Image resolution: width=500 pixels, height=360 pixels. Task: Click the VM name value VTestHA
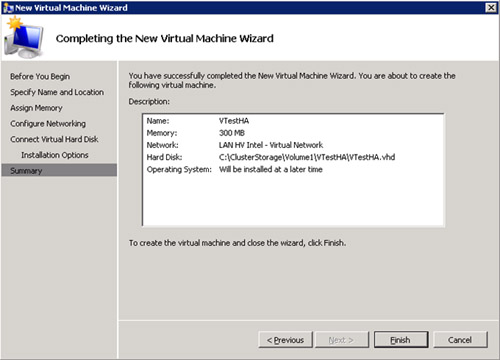coord(234,121)
